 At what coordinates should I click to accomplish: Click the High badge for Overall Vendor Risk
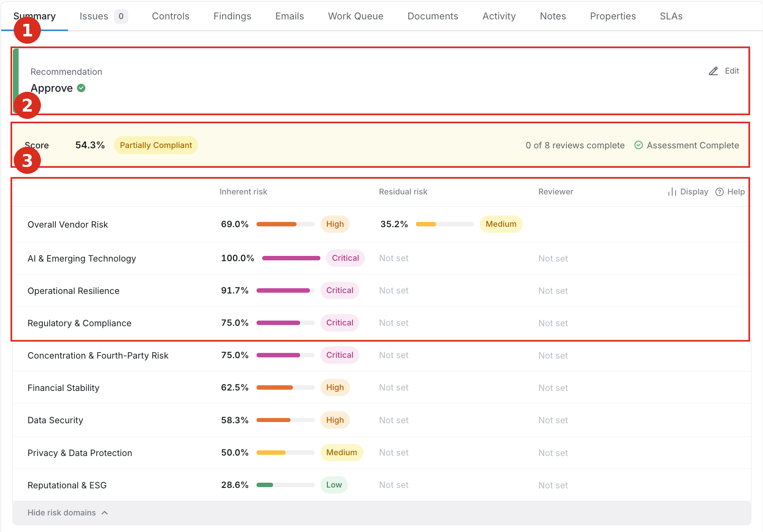point(335,224)
